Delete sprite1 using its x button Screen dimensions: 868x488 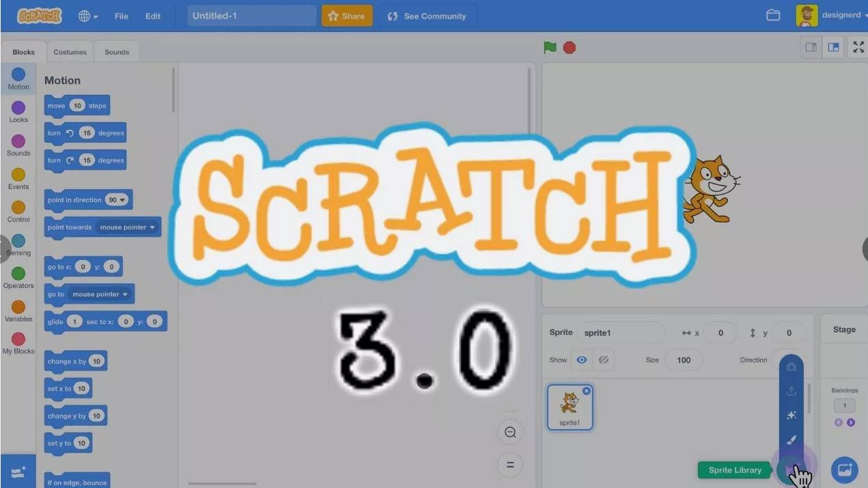(587, 390)
